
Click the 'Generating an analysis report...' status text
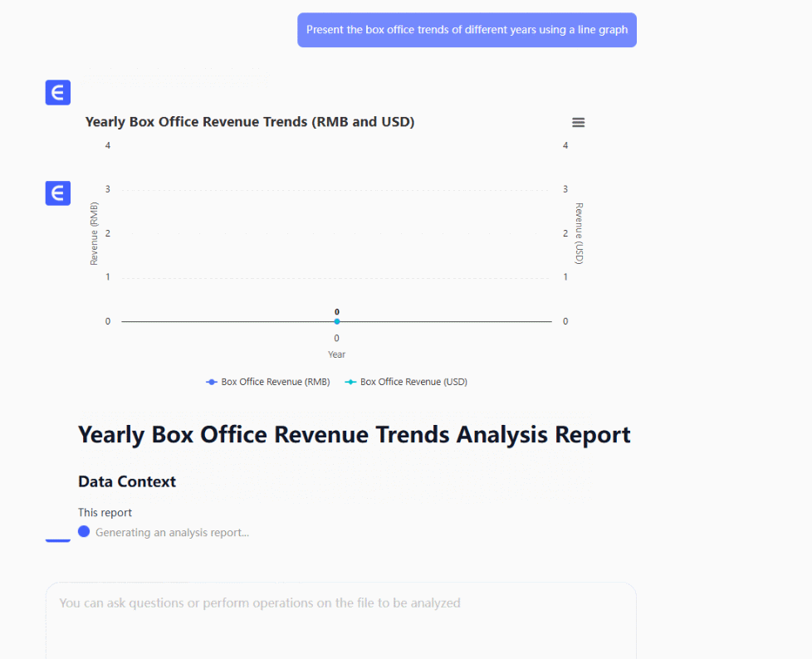pos(172,533)
